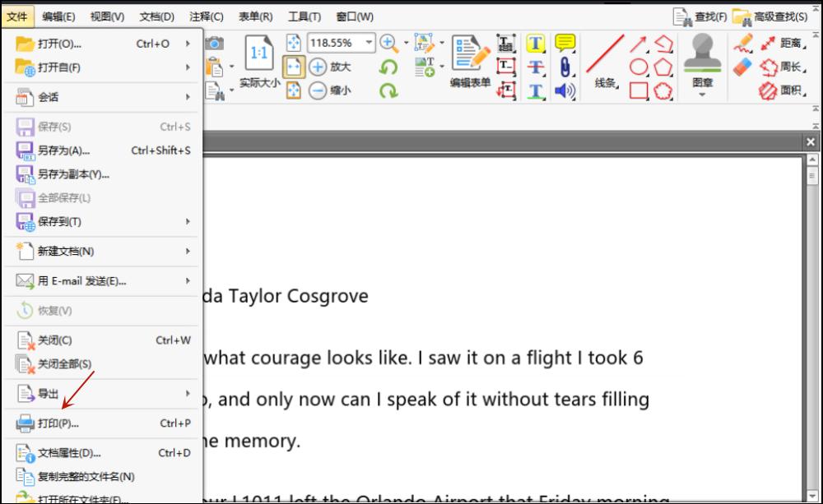823x504 pixels.
Task: Open 文档属性(D)... document properties
Action: [x=103, y=452]
